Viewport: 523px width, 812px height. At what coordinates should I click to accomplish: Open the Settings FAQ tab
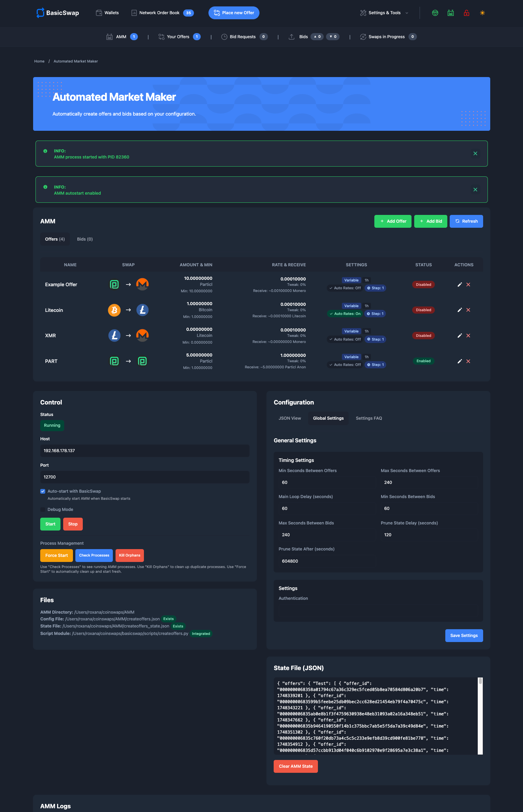(x=369, y=418)
